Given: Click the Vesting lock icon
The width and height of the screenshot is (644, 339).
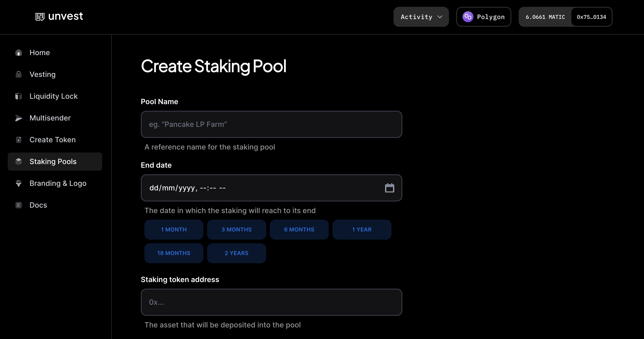Looking at the screenshot, I should pyautogui.click(x=18, y=74).
